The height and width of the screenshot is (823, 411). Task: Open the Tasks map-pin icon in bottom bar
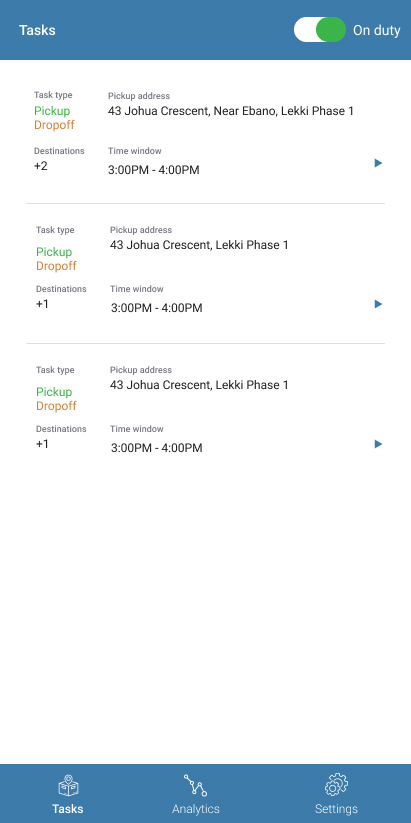coord(68,786)
